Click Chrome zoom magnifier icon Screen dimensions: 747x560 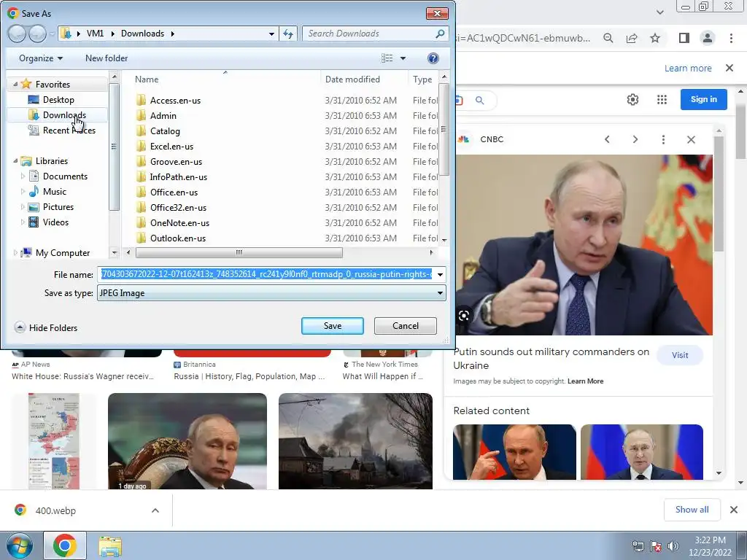click(608, 38)
